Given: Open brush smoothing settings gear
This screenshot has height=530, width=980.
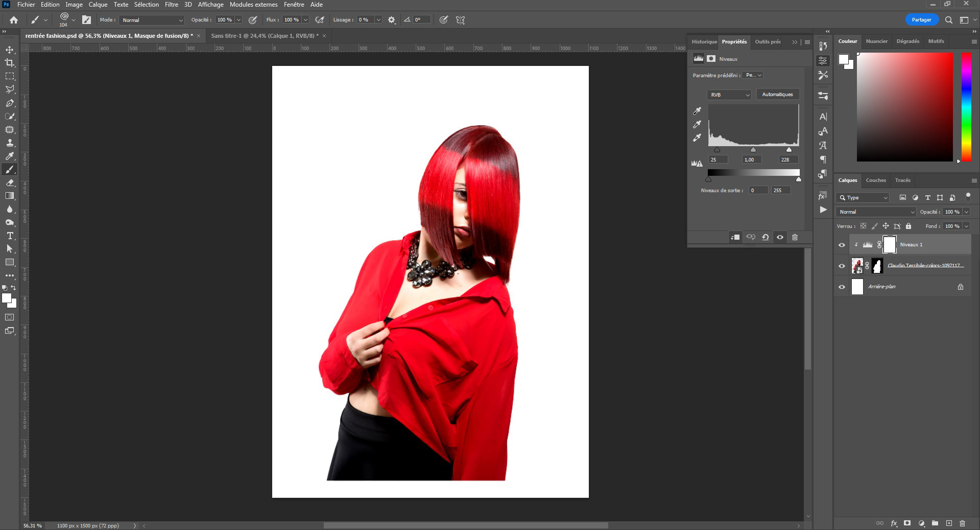Looking at the screenshot, I should [392, 20].
